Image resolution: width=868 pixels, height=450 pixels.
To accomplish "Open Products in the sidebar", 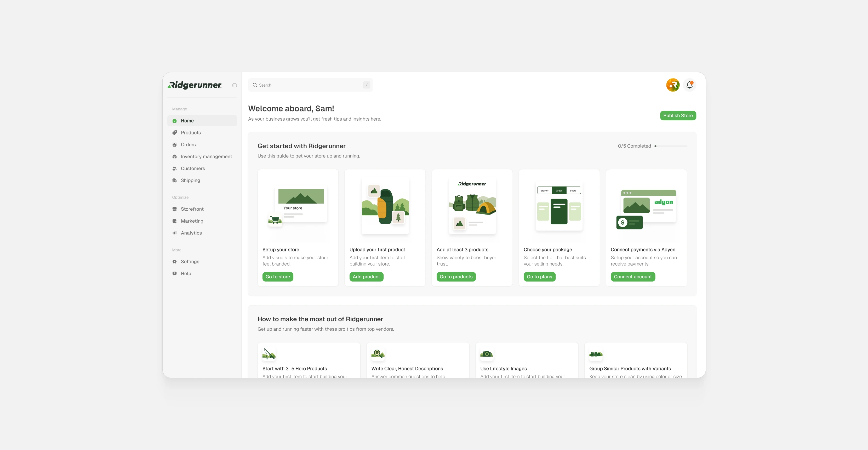I will pos(191,133).
